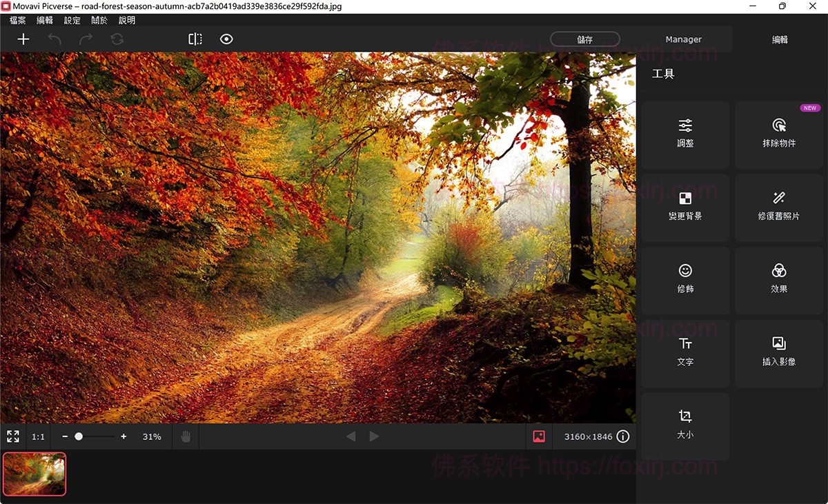This screenshot has height=504, width=828.
Task: Click the plus icon to add a photo
Action: click(x=23, y=39)
